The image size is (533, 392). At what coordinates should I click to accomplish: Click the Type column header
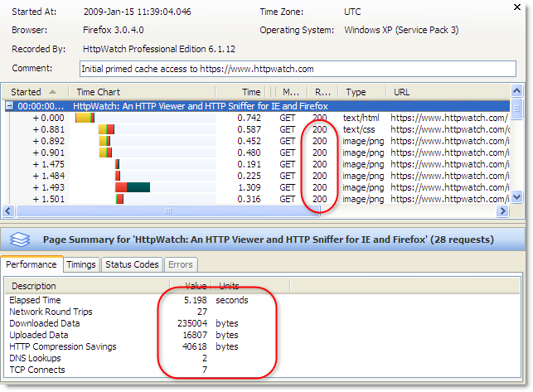pos(362,92)
